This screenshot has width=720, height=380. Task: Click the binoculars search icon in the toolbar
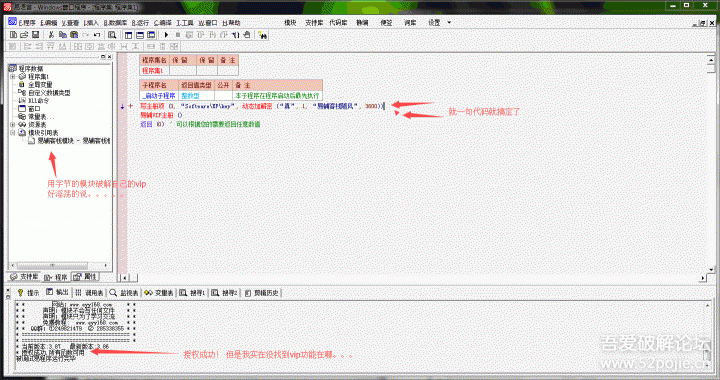tap(263, 35)
